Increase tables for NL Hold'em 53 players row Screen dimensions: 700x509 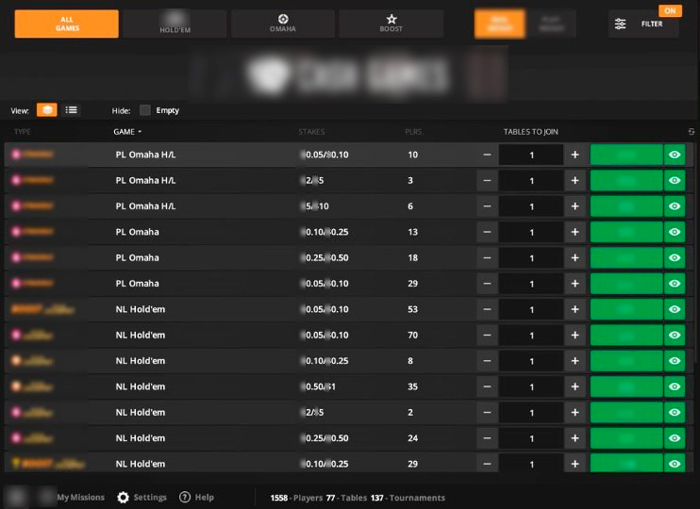[575, 309]
